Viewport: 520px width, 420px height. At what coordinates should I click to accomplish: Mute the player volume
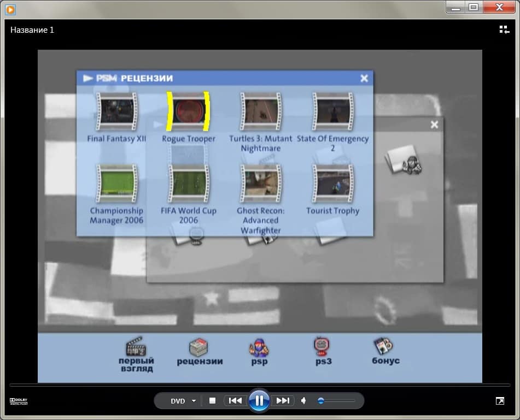coord(303,401)
